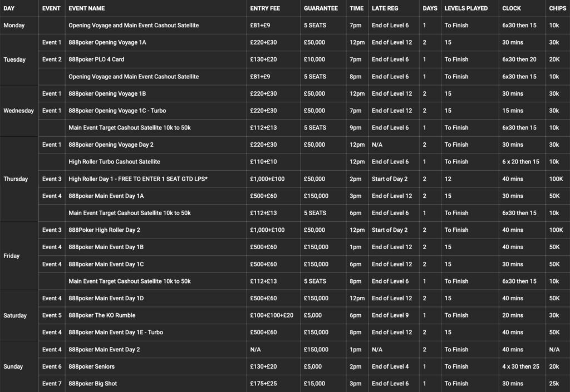Click 888poker Main Event Day 1A
Viewport: 570px width, 392px height.
106,196
